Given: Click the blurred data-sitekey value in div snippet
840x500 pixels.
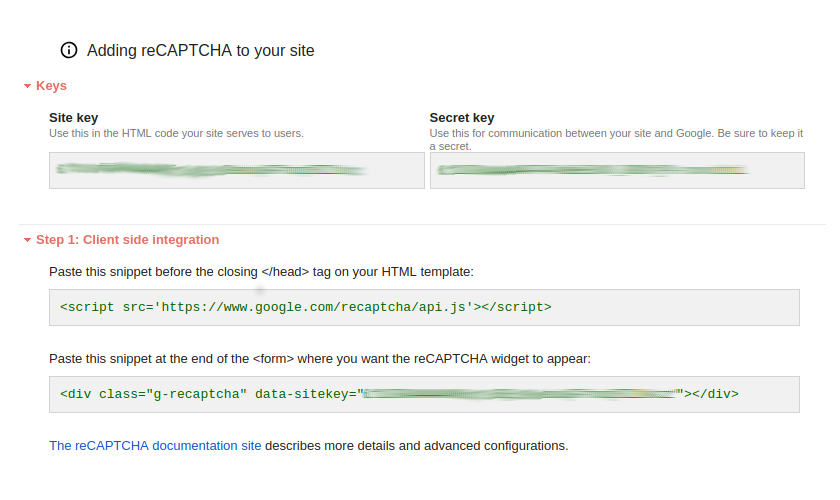Looking at the screenshot, I should [x=520, y=394].
